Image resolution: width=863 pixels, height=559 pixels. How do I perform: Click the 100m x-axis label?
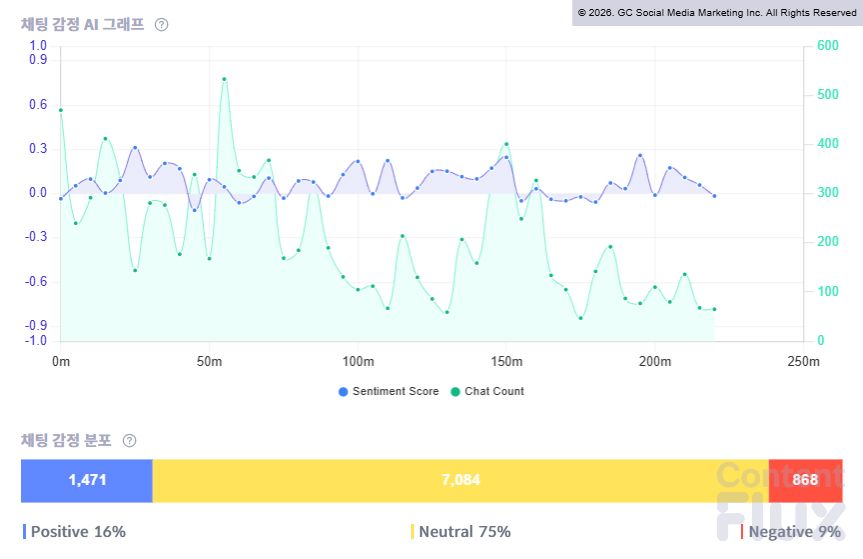(358, 361)
